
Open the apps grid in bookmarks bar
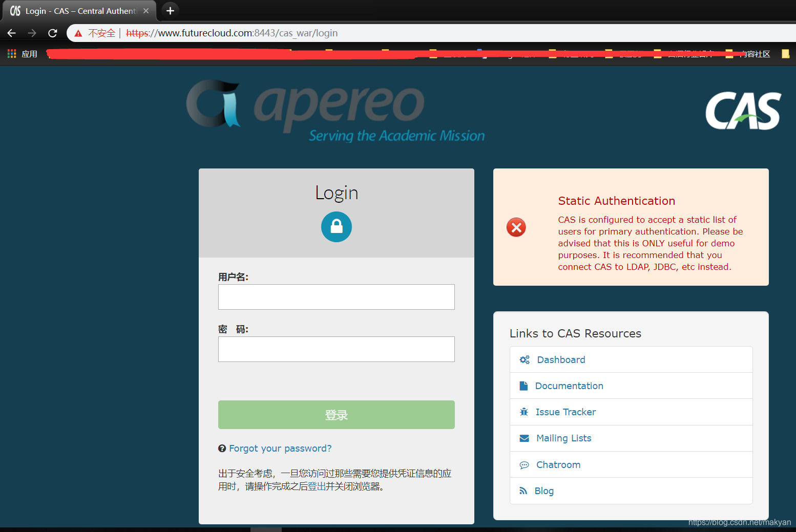point(12,54)
